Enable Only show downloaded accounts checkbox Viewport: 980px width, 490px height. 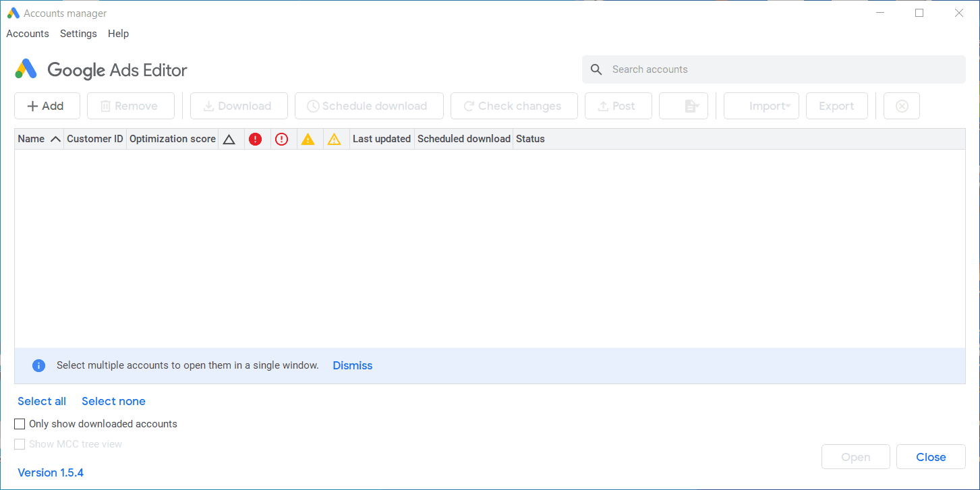click(20, 424)
